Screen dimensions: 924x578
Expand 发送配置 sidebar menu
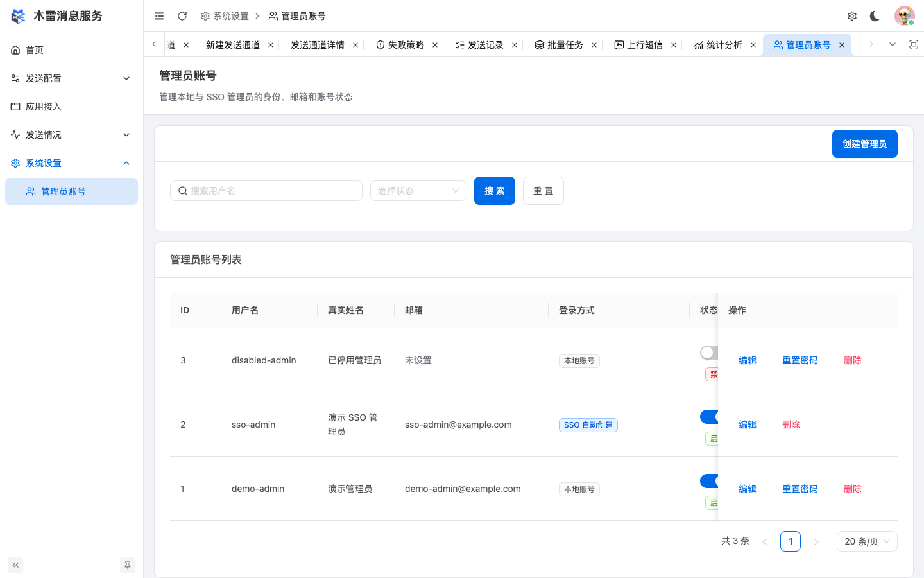pyautogui.click(x=71, y=78)
